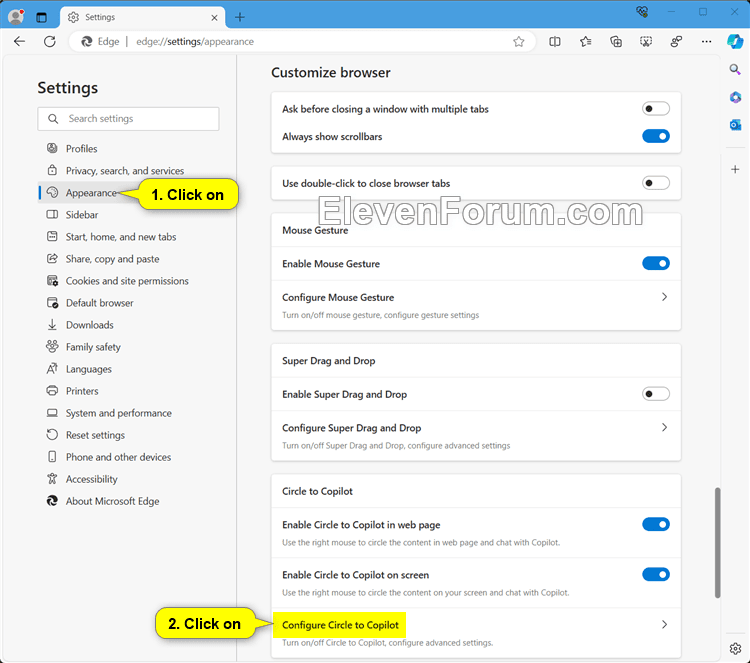
Task: Open Collections icon in toolbar
Action: [x=616, y=42]
